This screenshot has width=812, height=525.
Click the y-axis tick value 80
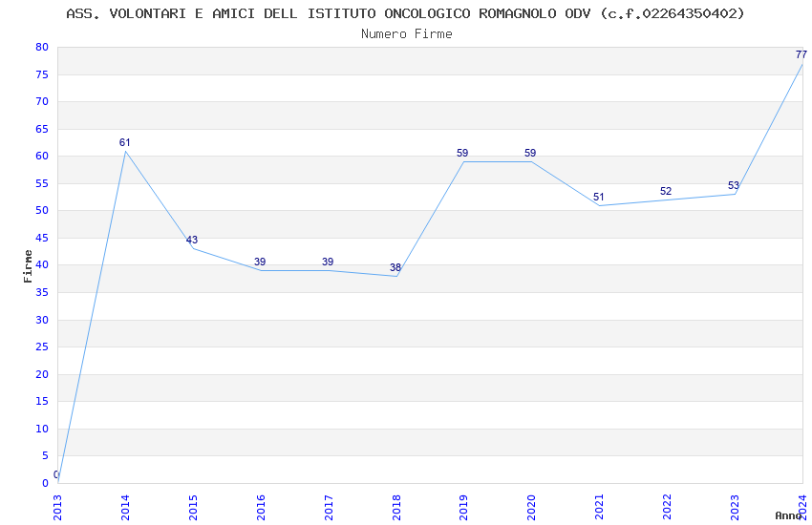[42, 47]
